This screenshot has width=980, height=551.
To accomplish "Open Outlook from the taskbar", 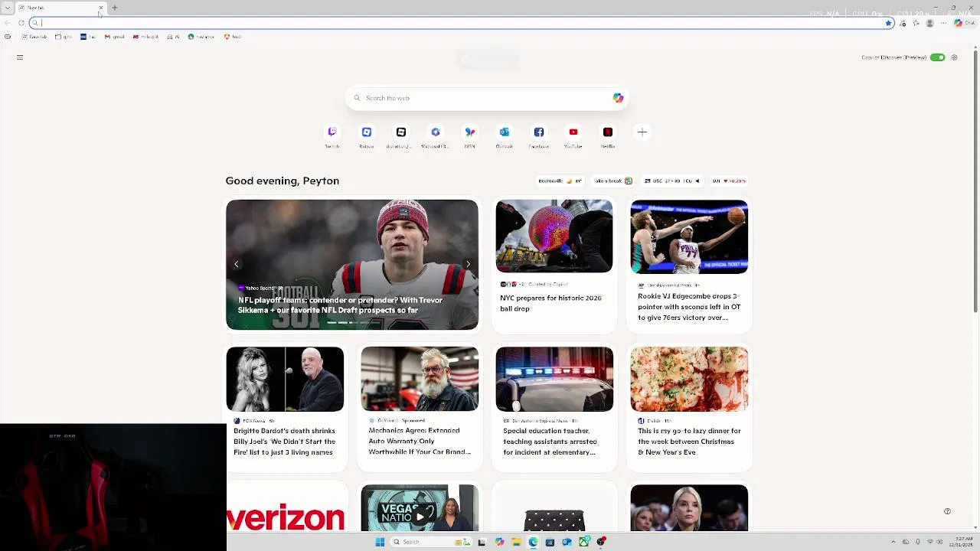I will click(567, 542).
